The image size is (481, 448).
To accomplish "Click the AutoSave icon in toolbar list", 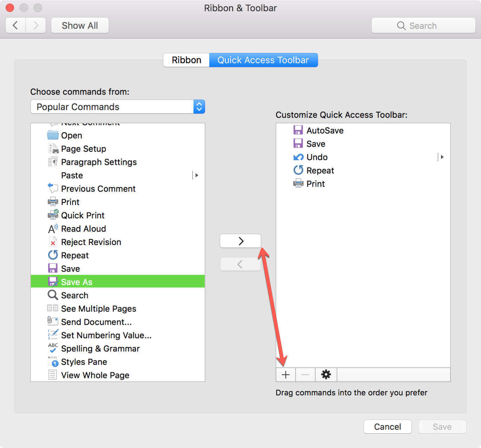I will click(x=298, y=130).
